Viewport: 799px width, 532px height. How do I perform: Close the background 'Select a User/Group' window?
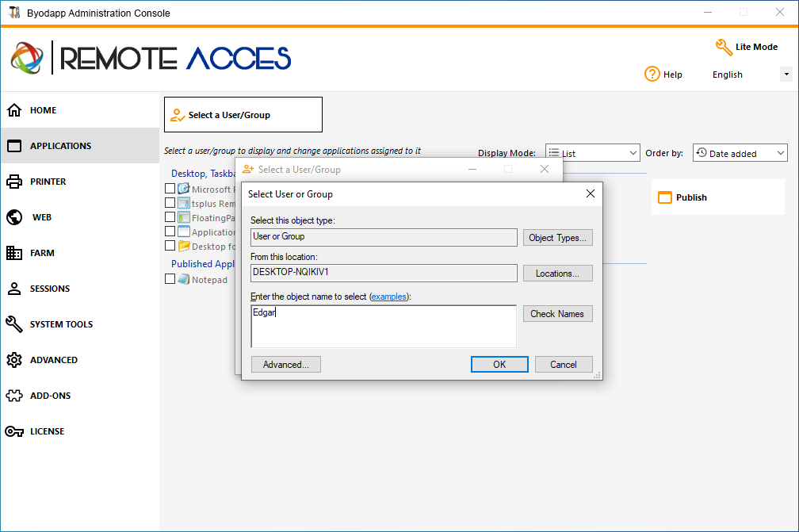coord(545,169)
